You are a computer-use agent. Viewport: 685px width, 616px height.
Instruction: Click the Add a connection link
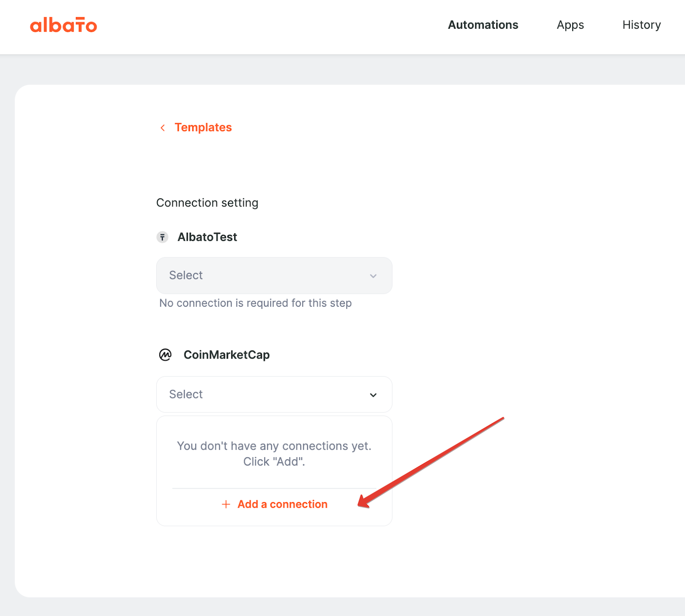(283, 504)
